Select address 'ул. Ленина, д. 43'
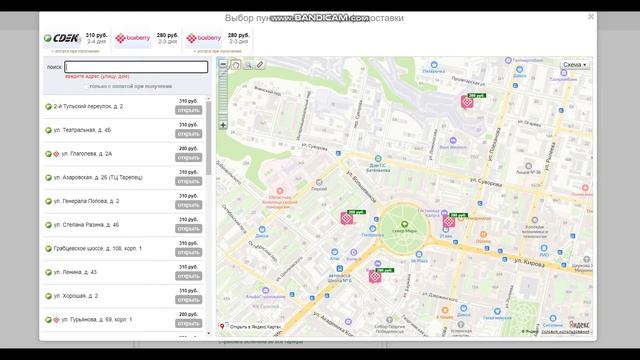 [75, 272]
